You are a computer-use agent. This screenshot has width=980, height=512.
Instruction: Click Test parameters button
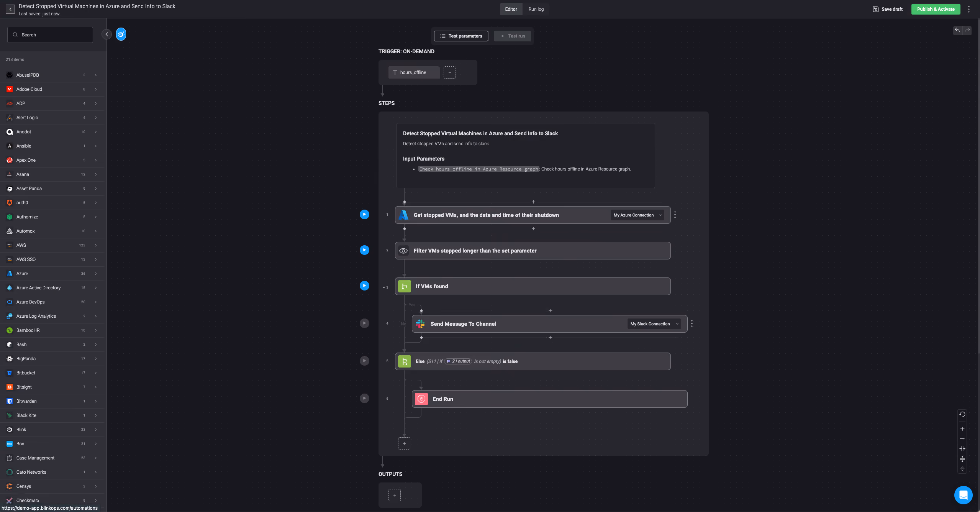pos(461,36)
